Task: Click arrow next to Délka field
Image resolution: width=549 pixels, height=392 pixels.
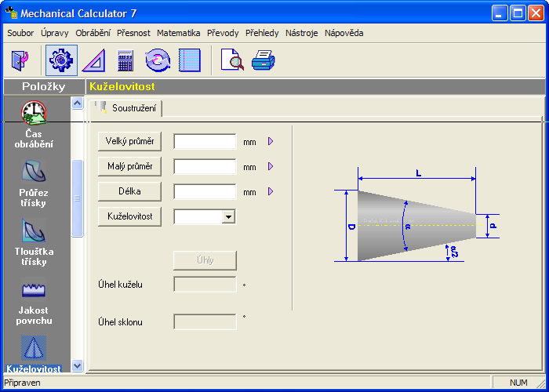Action: (271, 191)
